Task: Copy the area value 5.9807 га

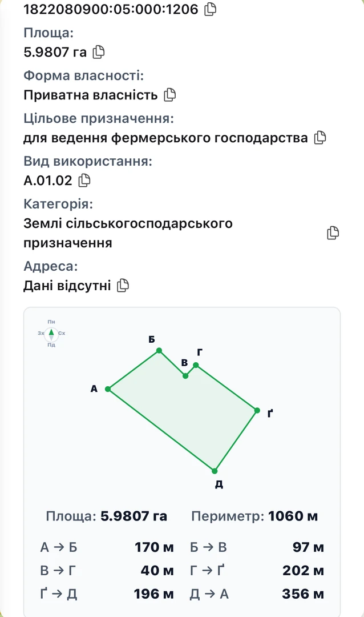Action: (98, 52)
